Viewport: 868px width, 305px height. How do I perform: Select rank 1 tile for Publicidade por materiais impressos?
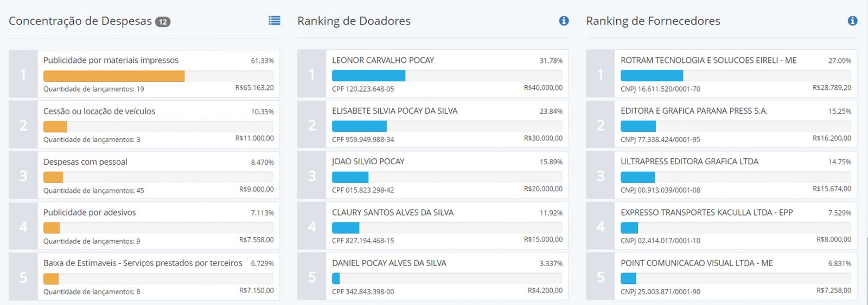click(x=23, y=74)
